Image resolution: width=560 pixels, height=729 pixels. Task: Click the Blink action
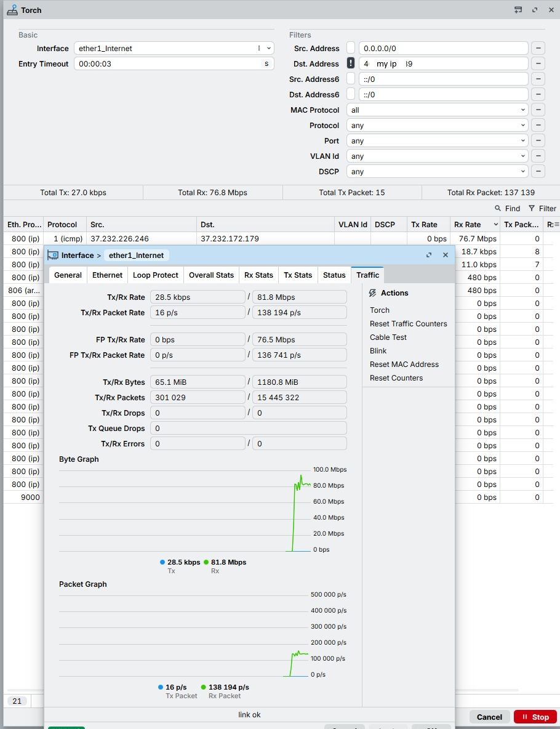pyautogui.click(x=378, y=350)
